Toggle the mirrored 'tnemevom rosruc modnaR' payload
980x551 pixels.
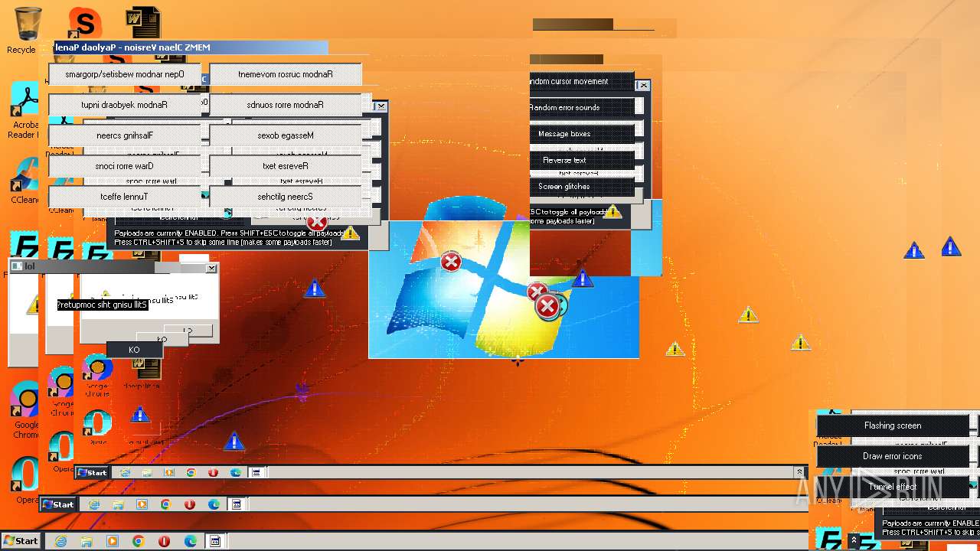tap(286, 74)
